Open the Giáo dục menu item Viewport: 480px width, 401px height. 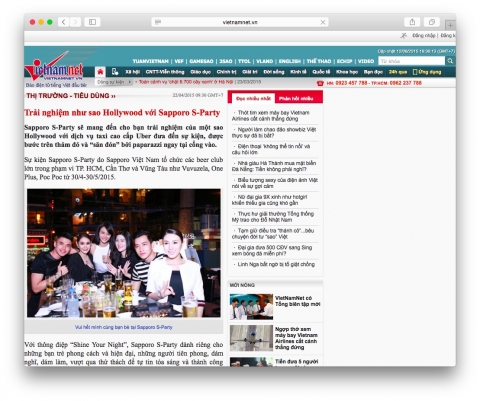[x=200, y=72]
